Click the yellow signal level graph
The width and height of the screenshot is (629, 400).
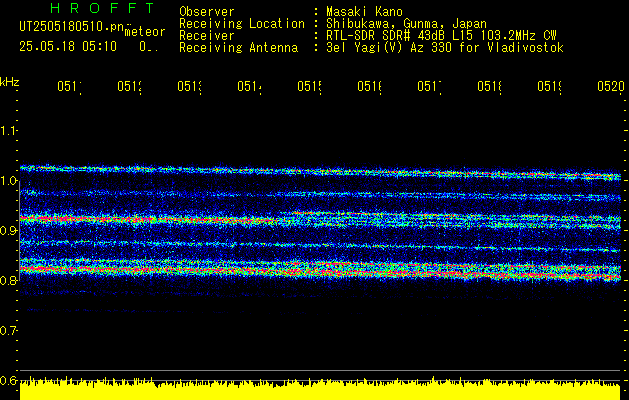(320, 389)
